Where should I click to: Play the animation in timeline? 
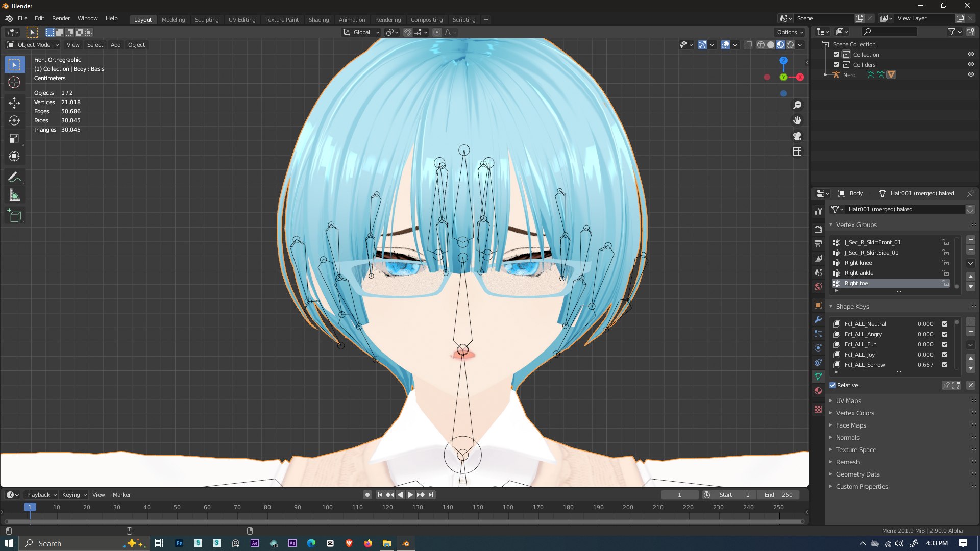tap(410, 495)
